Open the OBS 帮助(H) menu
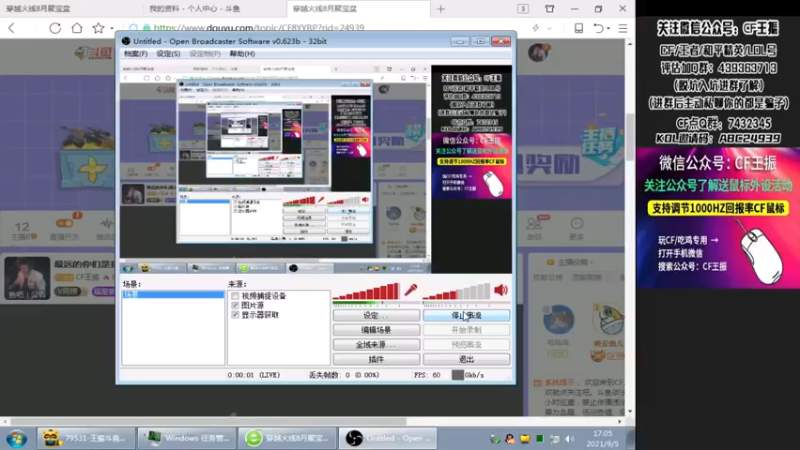Image resolution: width=800 pixels, height=450 pixels. tap(242, 54)
